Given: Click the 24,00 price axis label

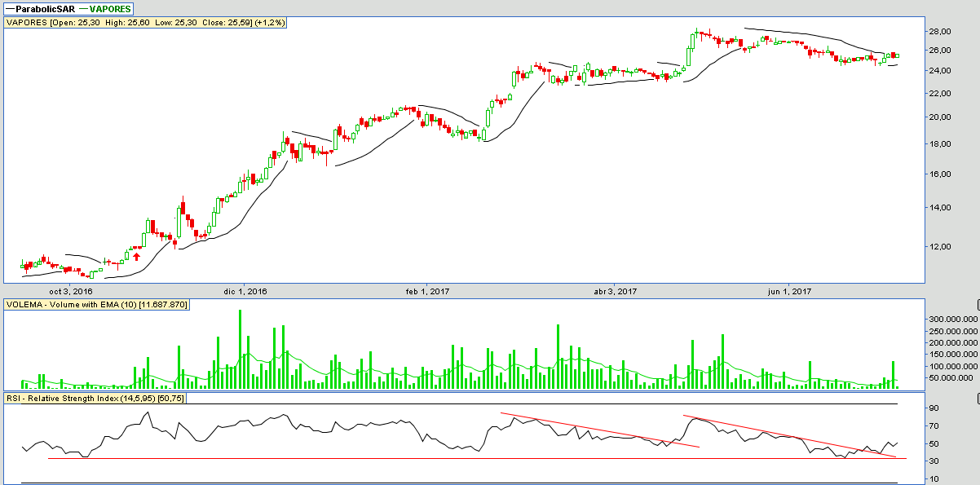Looking at the screenshot, I should [x=940, y=71].
